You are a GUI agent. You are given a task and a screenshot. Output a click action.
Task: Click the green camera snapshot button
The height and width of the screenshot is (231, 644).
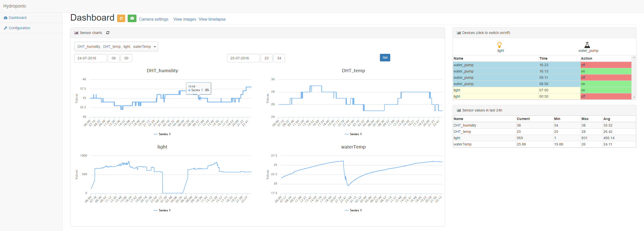132,18
